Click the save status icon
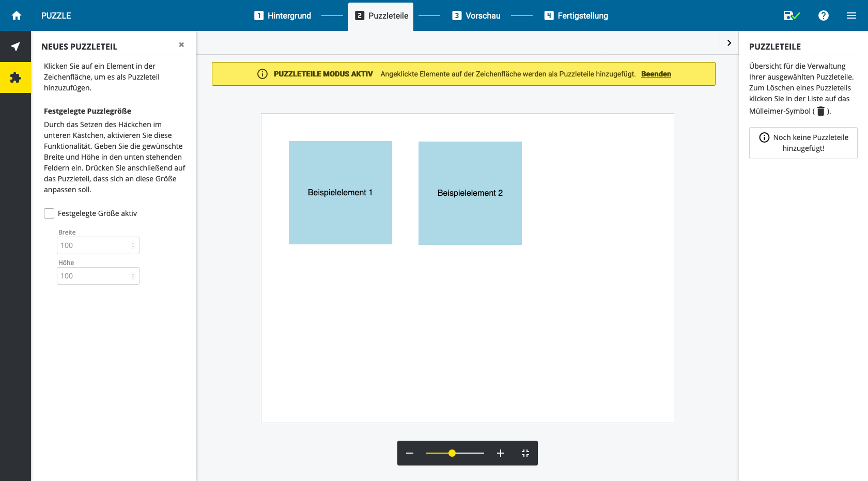Screen dimensions: 868x481 pos(791,15)
